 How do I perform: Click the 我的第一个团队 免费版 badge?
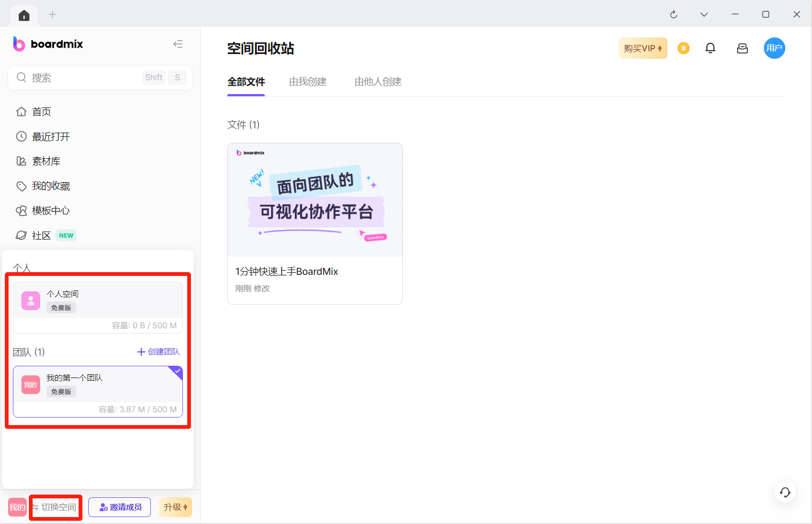pos(61,392)
